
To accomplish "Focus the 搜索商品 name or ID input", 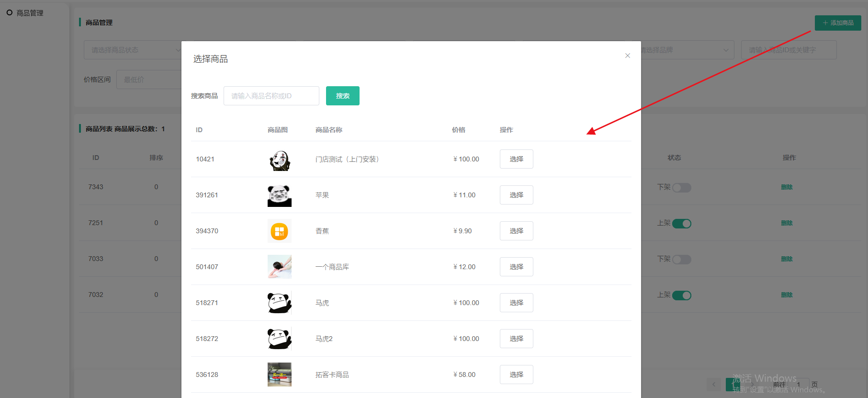I will point(271,96).
